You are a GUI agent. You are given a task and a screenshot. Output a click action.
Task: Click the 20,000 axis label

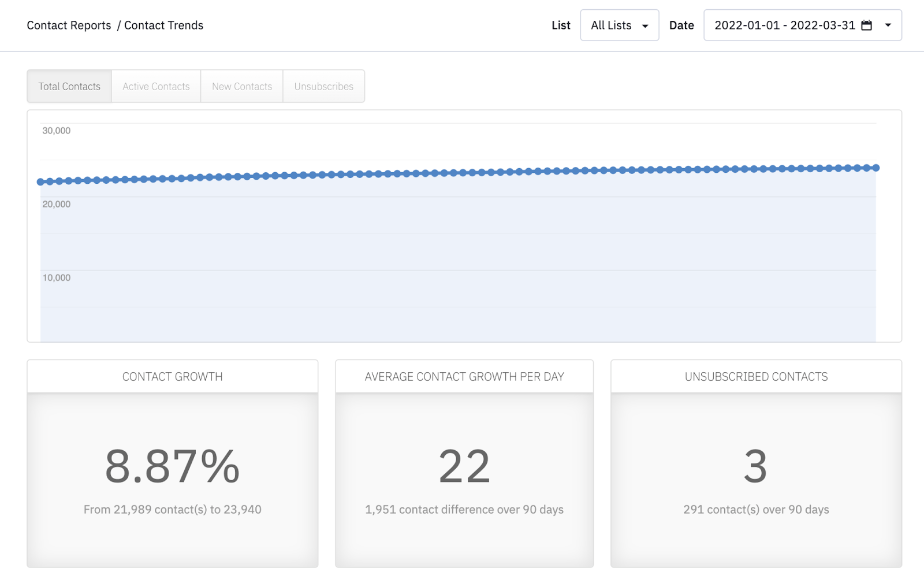pyautogui.click(x=56, y=204)
